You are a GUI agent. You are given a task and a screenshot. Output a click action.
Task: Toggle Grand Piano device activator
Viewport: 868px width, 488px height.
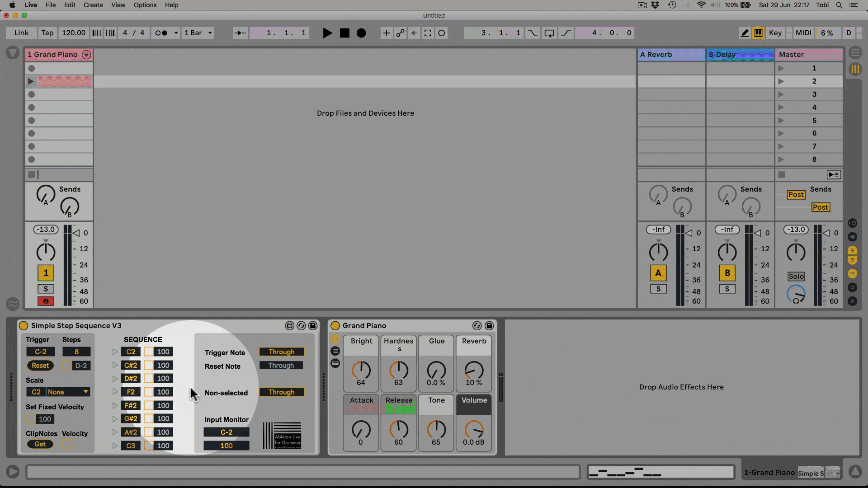point(335,326)
